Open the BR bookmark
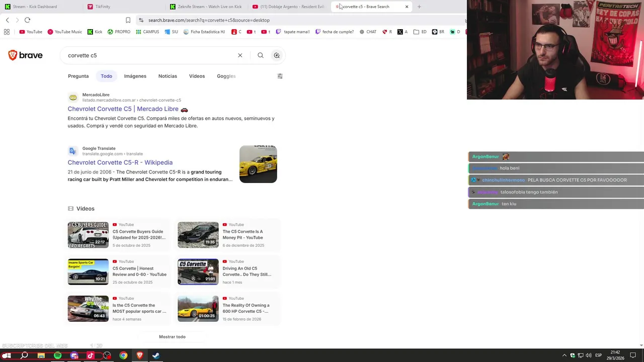This screenshot has height=362, width=644. tap(438, 32)
